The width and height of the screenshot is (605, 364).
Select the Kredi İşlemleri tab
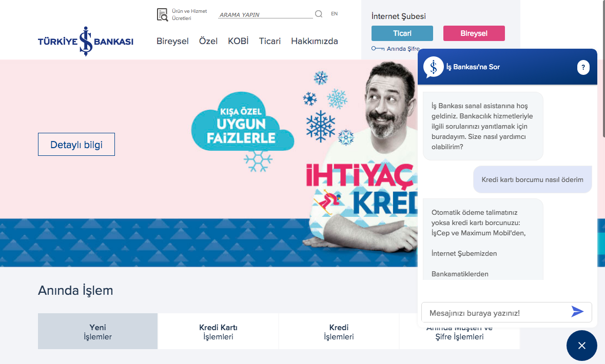click(x=339, y=332)
